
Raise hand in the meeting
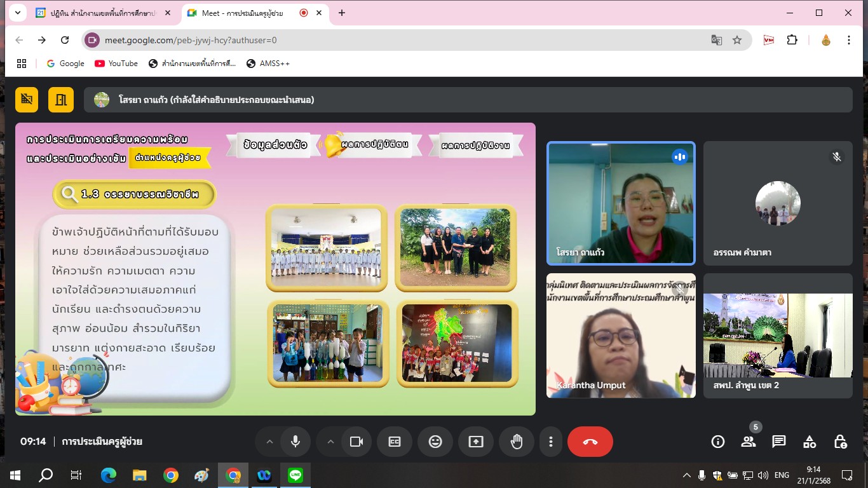(516, 442)
